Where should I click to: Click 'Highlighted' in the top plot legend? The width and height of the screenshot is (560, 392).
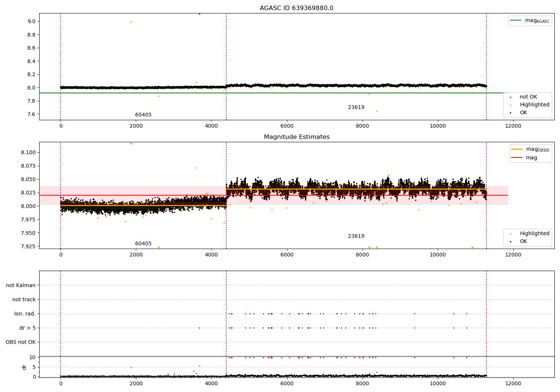530,105
